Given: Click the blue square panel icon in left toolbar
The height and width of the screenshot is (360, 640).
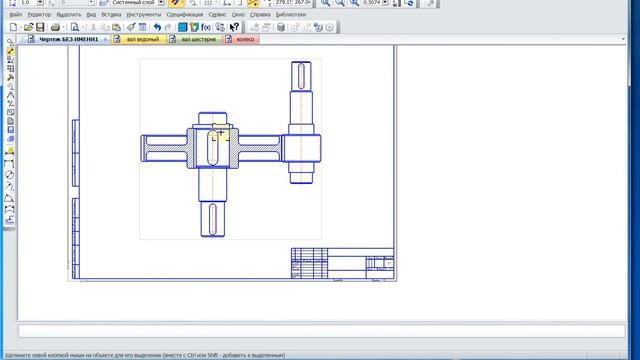Looking at the screenshot, I should (x=10, y=130).
